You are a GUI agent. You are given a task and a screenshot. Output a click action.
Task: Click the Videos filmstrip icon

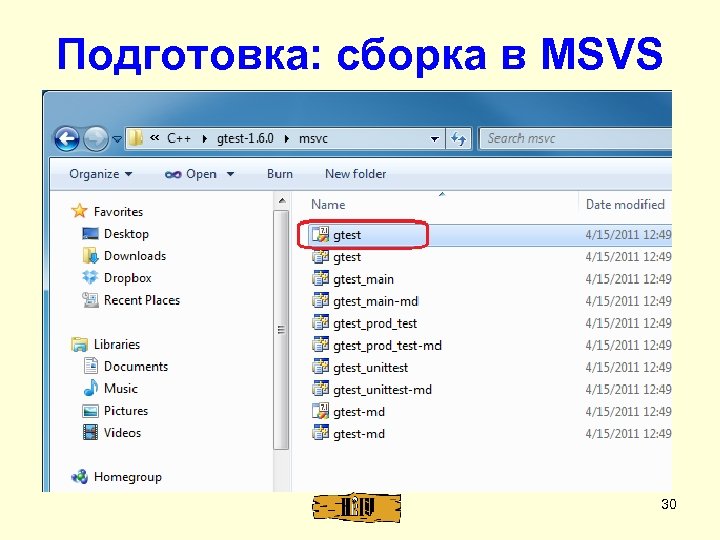pyautogui.click(x=90, y=433)
